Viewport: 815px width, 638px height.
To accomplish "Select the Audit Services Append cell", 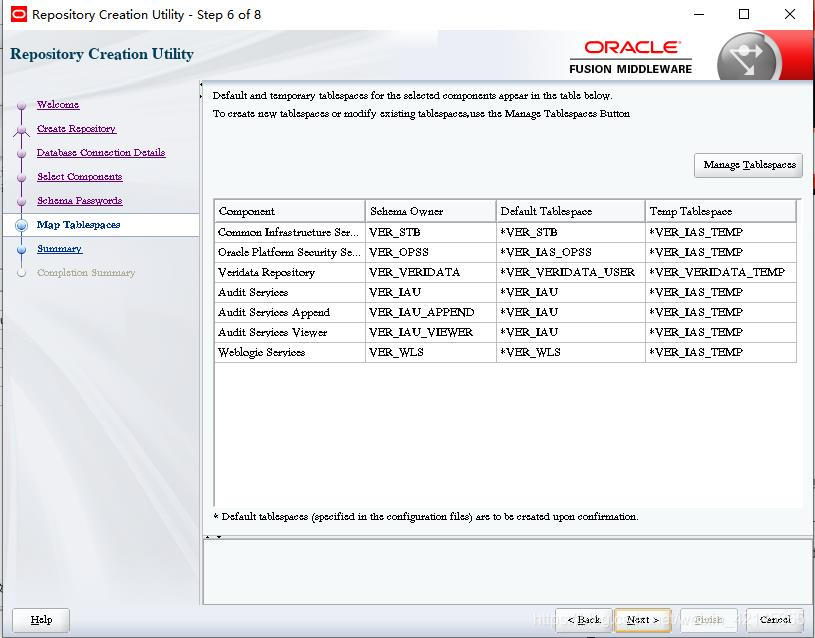I will tap(290, 313).
